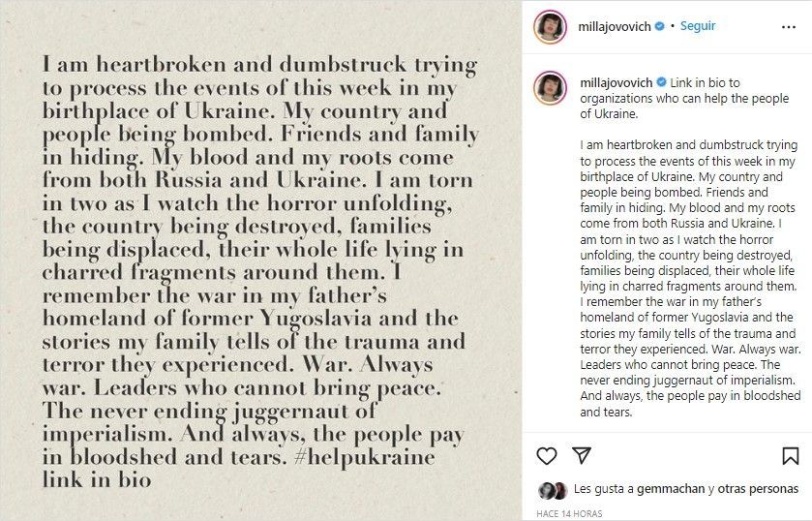Click the 'Les gusta a' likes line
Image resolution: width=812 pixels, height=521 pixels.
[591, 490]
